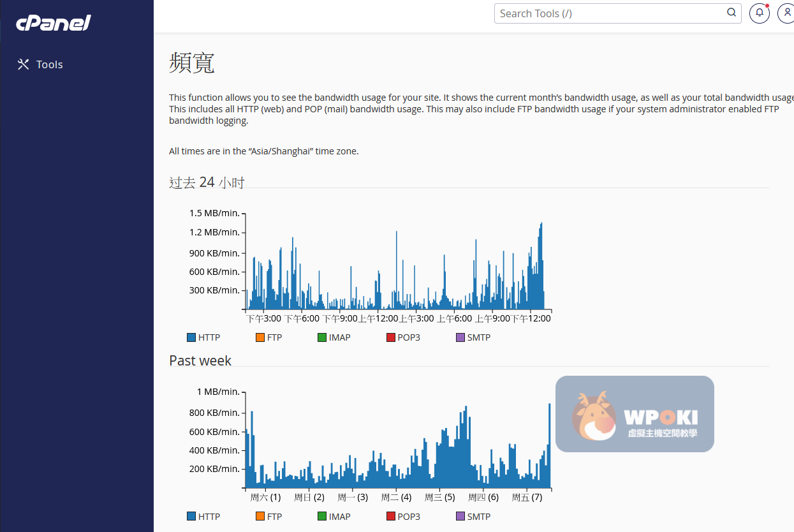
Task: Open Tools in the sidebar
Action: (x=41, y=64)
